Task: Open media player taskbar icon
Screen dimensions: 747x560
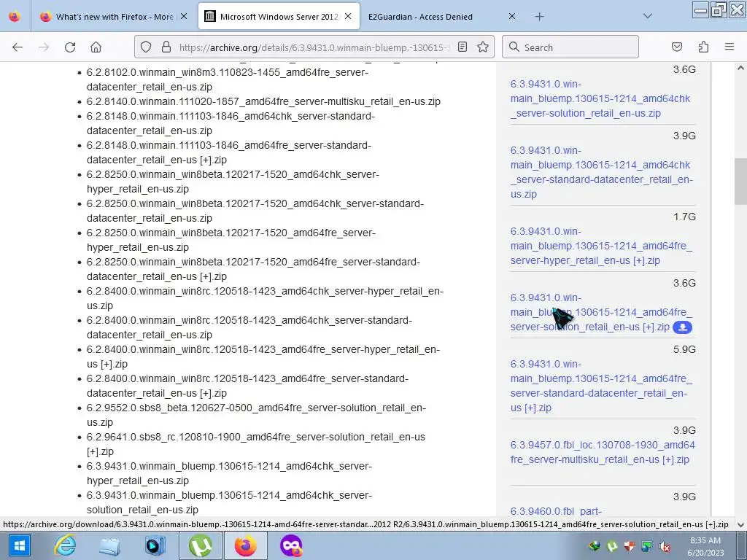Action: click(155, 545)
